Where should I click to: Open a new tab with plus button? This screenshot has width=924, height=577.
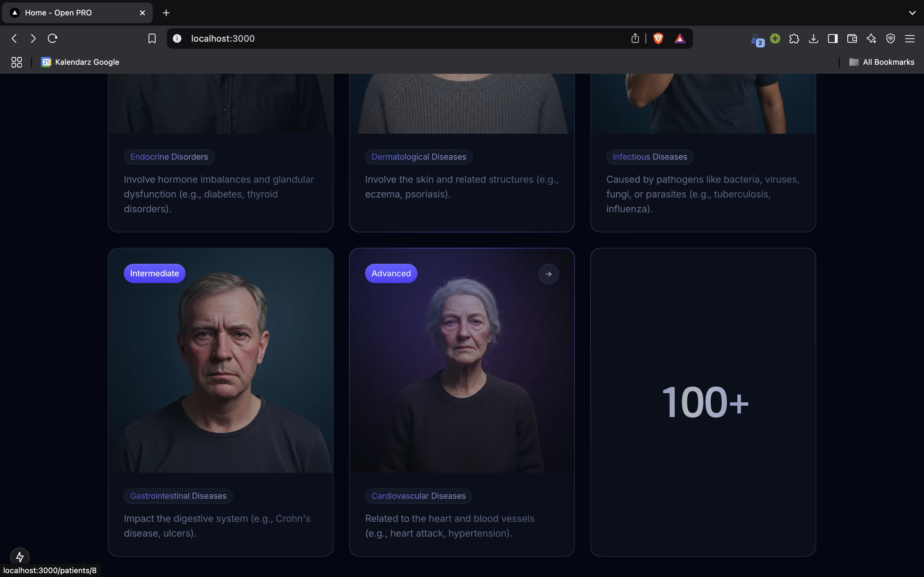(x=166, y=13)
